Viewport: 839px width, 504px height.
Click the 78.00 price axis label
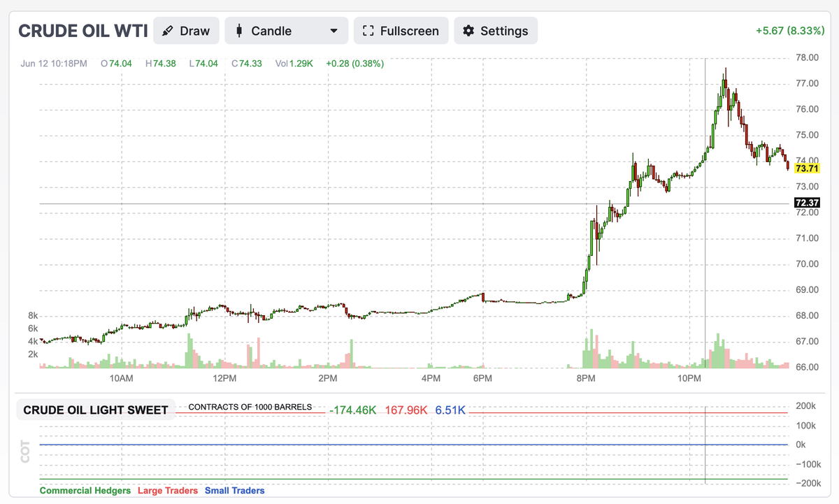point(808,57)
